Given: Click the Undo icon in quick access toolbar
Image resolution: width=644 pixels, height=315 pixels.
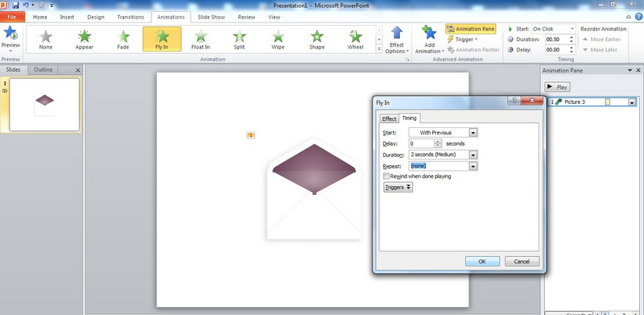Looking at the screenshot, I should coord(26,6).
